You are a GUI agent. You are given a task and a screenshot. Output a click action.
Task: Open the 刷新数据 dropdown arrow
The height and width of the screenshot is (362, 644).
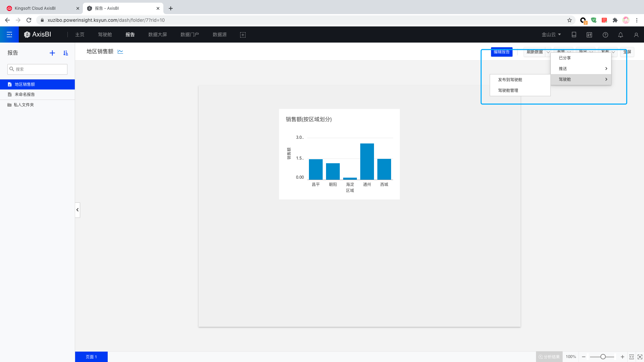click(x=548, y=52)
